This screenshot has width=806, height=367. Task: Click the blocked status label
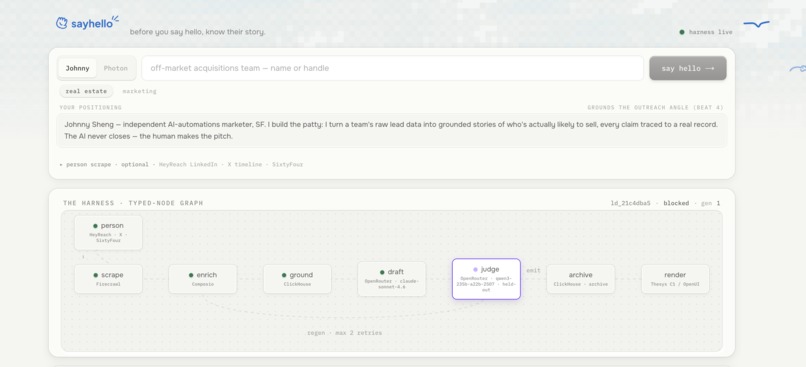point(676,203)
